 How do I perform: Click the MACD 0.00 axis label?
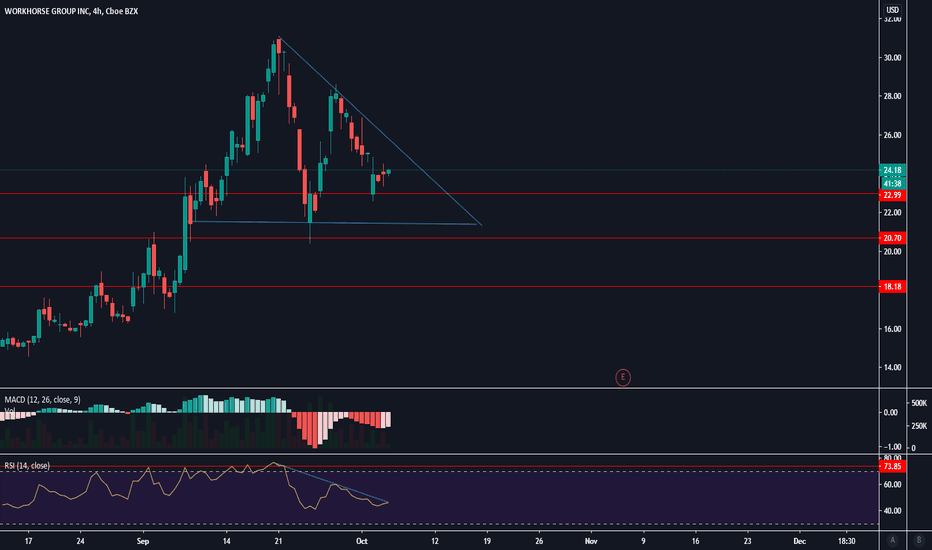[x=891, y=412]
